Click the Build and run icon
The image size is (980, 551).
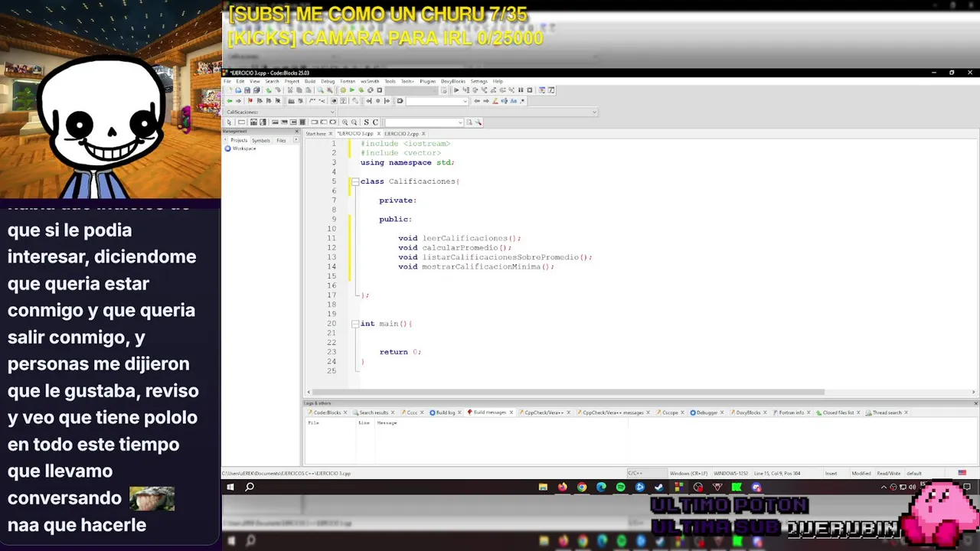click(x=361, y=90)
